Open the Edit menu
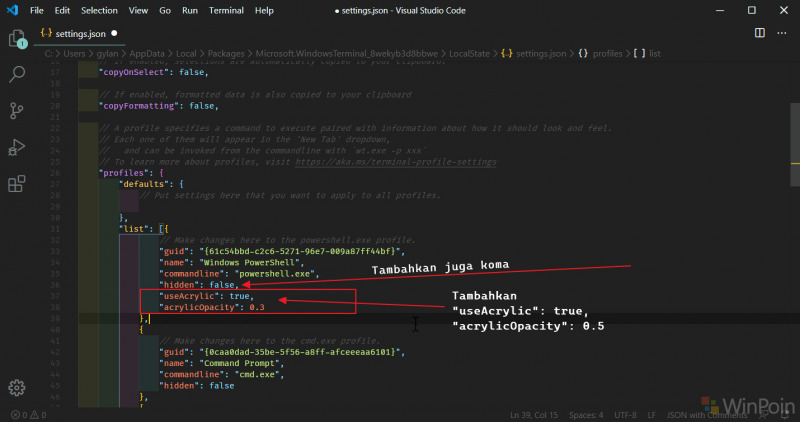Image resolution: width=800 pixels, height=422 pixels. (62, 10)
